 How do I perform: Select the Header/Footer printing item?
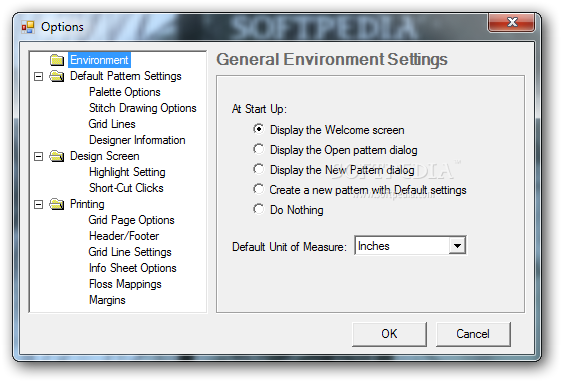click(124, 236)
